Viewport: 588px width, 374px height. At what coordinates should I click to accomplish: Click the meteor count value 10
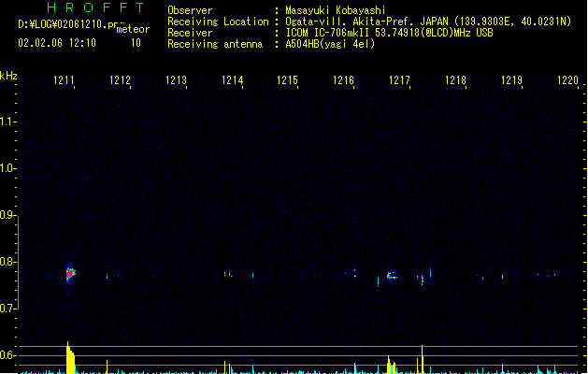click(136, 43)
